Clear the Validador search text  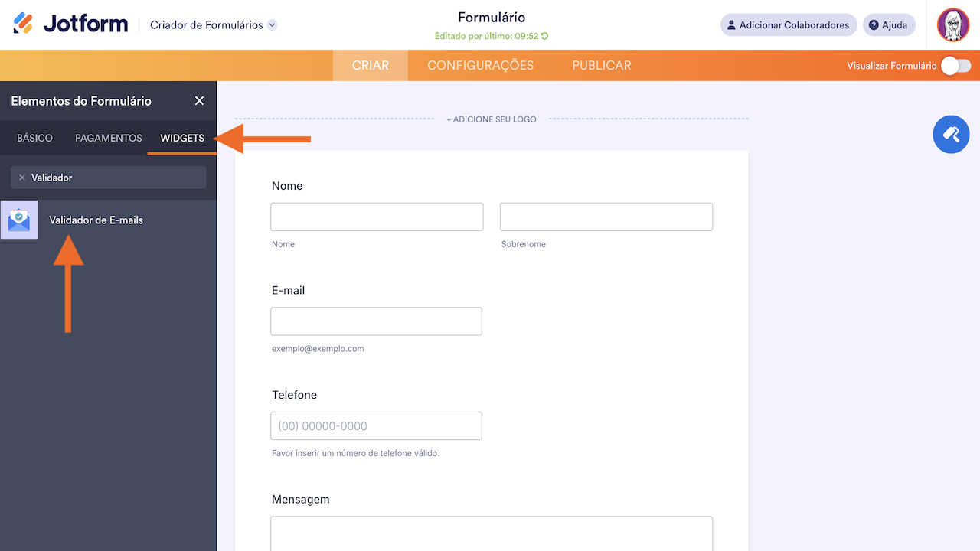[22, 178]
